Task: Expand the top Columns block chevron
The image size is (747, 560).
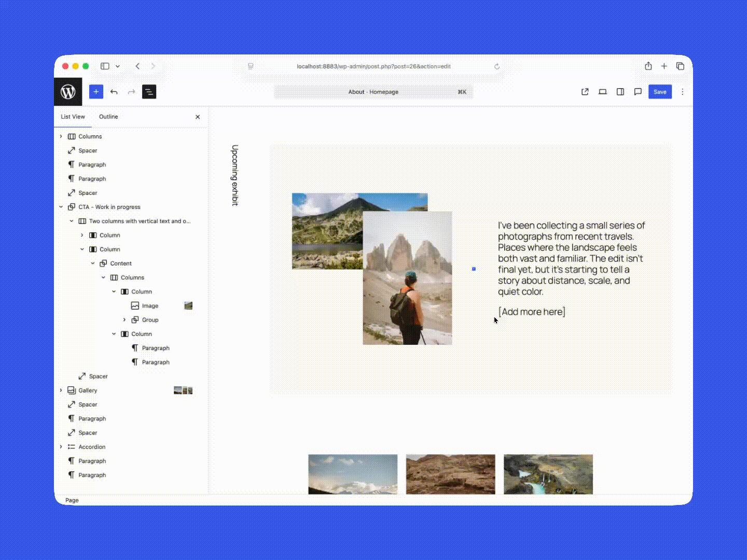Action: (x=61, y=136)
